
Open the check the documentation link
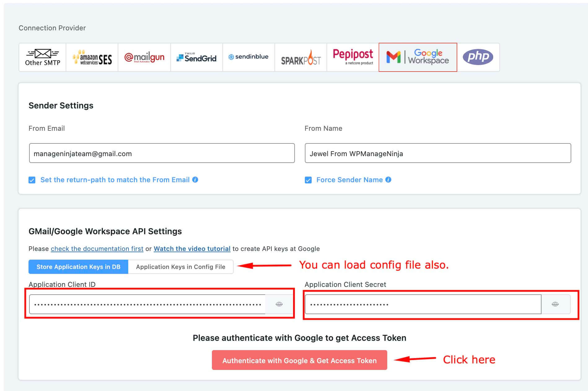point(97,248)
